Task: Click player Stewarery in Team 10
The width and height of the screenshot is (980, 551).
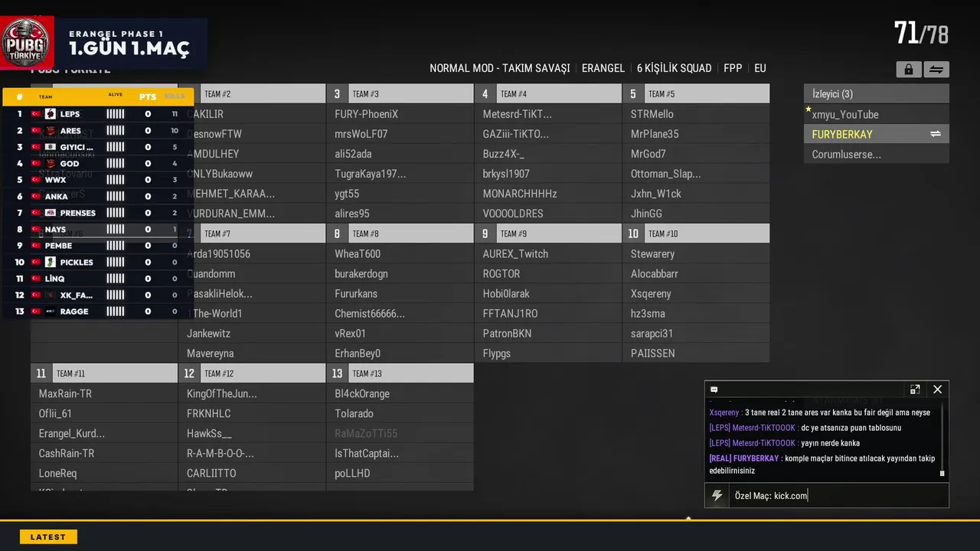Action: point(696,253)
